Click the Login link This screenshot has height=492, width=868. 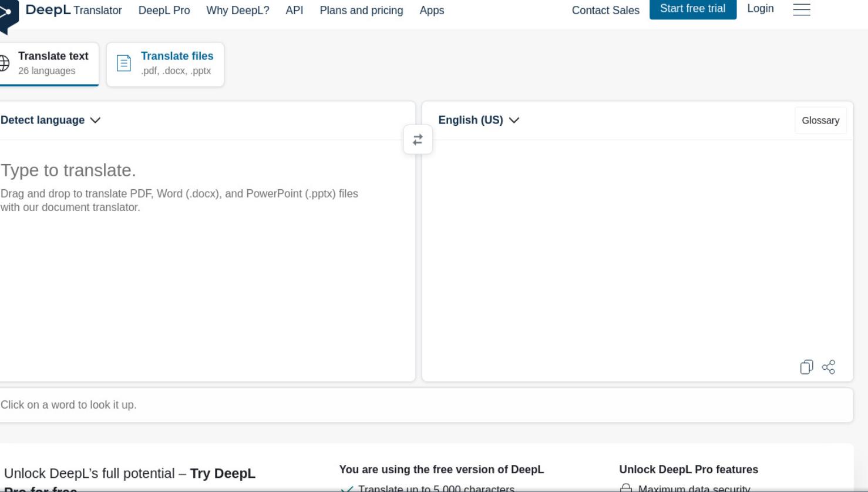click(x=761, y=9)
